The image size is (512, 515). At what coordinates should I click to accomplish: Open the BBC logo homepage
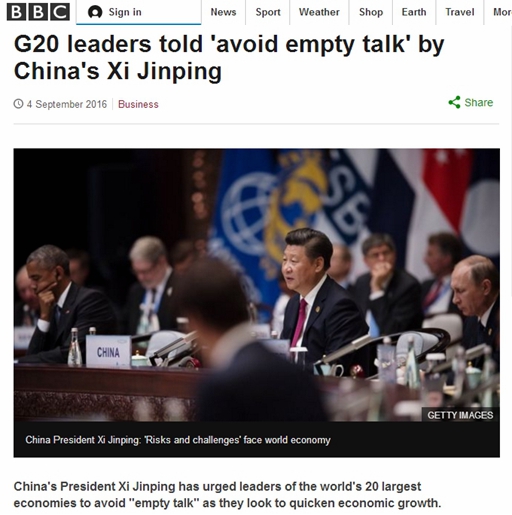click(38, 12)
